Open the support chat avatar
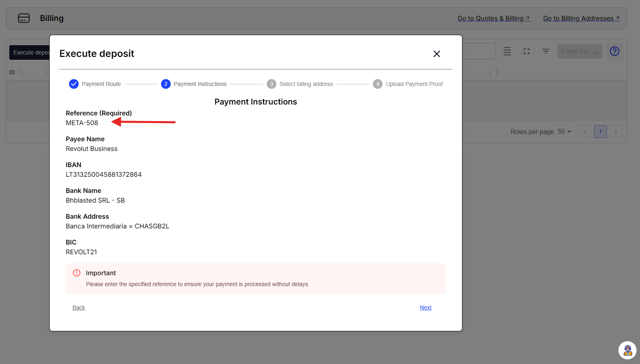 (x=627, y=350)
